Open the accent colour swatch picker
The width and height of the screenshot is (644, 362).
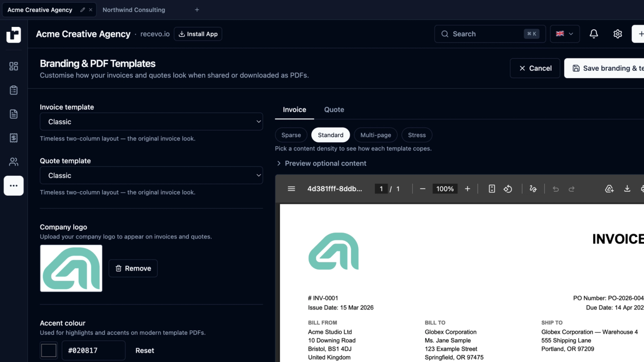click(x=49, y=350)
